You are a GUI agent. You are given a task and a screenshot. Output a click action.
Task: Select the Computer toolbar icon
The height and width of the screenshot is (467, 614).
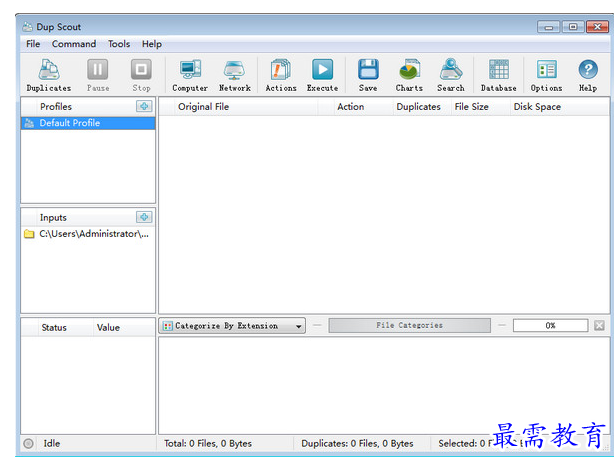[x=190, y=76]
